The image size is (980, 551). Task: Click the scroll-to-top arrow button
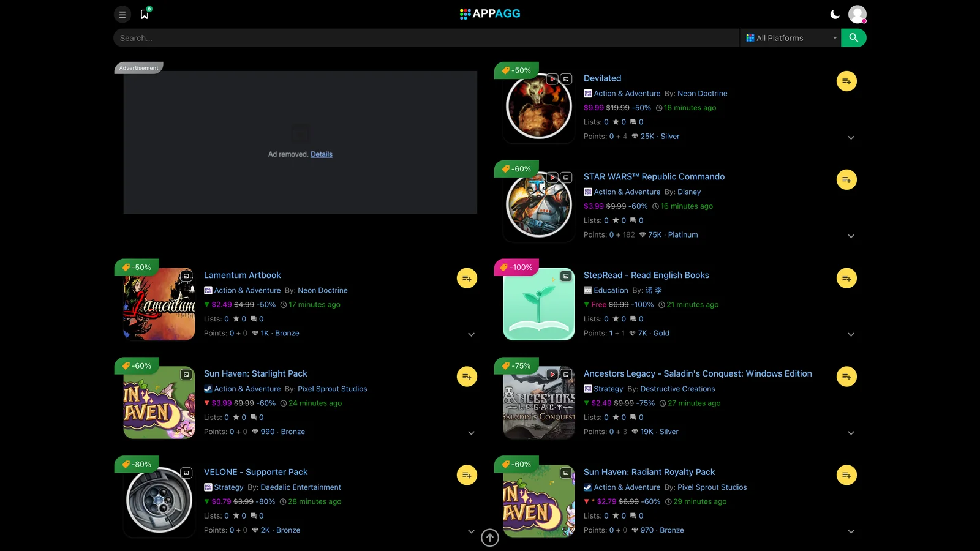(x=490, y=538)
